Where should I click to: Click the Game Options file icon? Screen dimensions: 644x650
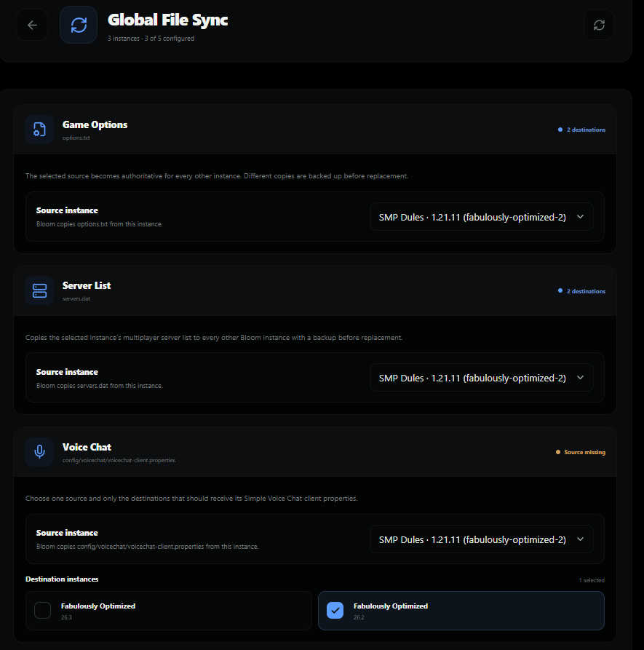pyautogui.click(x=39, y=130)
